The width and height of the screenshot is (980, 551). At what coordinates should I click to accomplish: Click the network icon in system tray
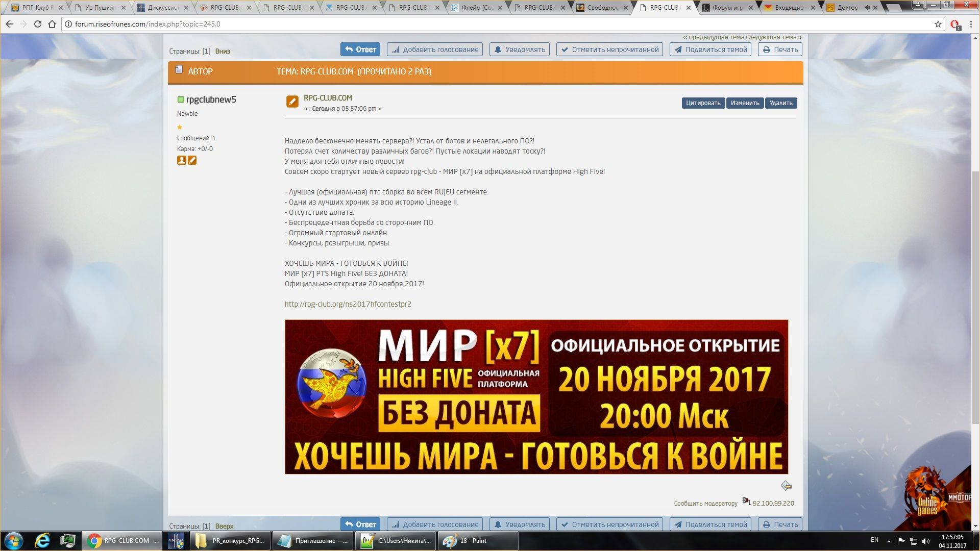pos(914,541)
